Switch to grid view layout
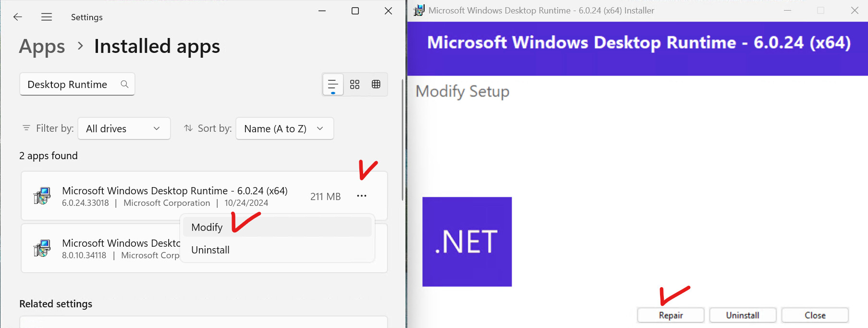 tap(355, 85)
